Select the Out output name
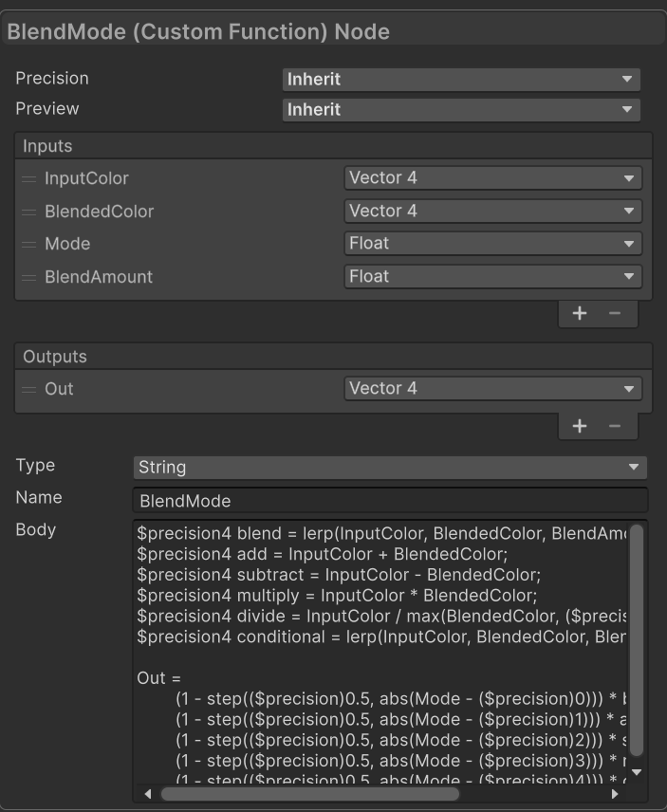The image size is (667, 812). [x=59, y=389]
